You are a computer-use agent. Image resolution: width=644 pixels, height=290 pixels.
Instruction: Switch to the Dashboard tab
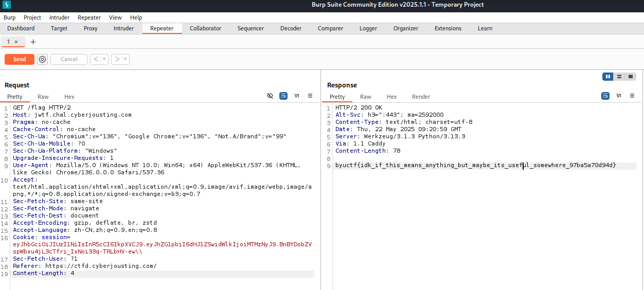coord(21,28)
